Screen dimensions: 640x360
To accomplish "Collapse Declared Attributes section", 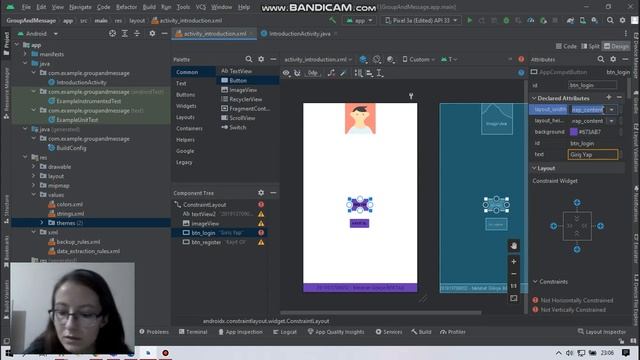I will coord(534,98).
